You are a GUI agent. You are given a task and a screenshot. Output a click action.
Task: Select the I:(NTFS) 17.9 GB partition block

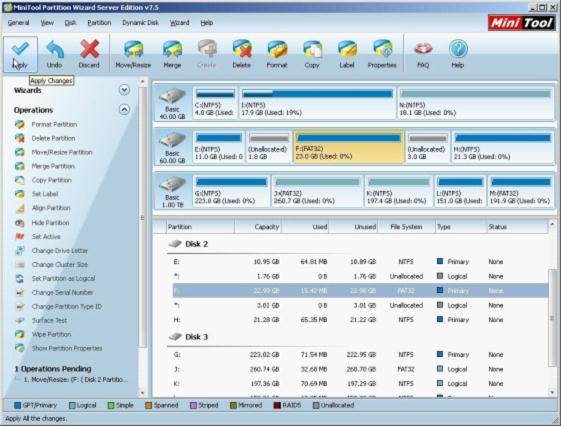pyautogui.click(x=317, y=103)
